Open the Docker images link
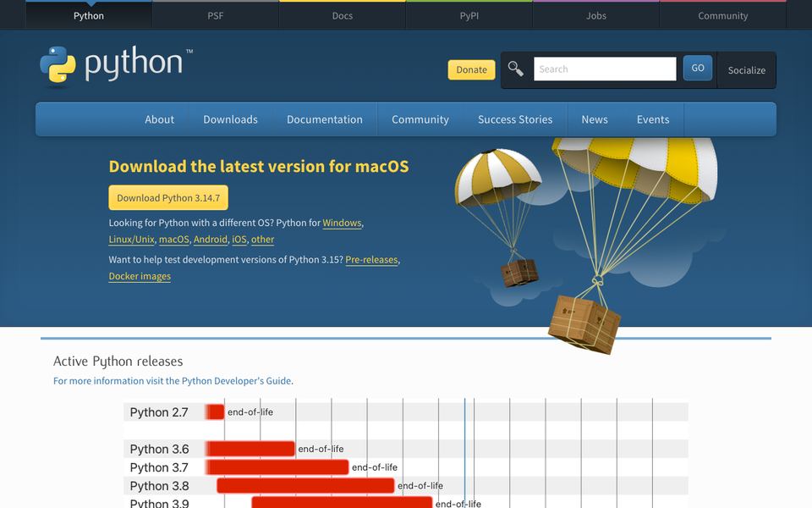Image resolution: width=812 pixels, height=508 pixels. pos(140,276)
